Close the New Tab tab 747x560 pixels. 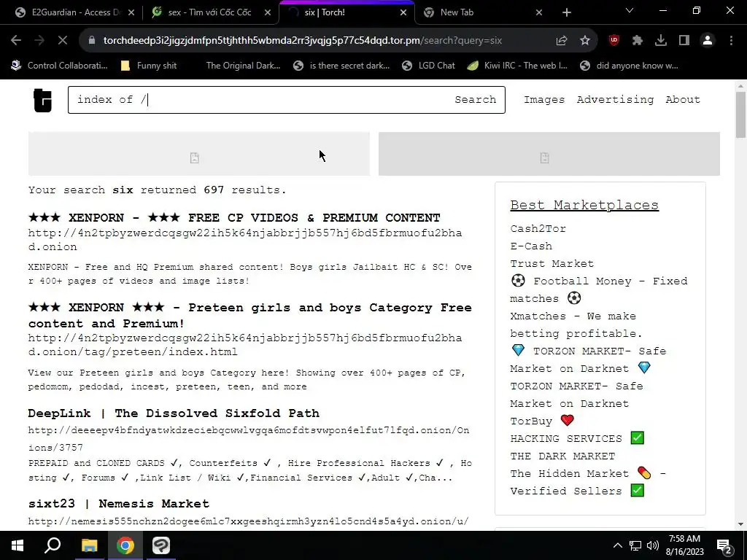539,12
